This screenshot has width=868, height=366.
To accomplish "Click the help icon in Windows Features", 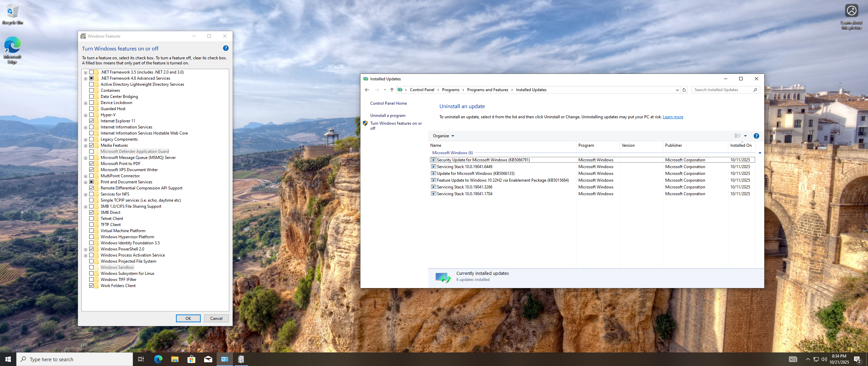I will tap(226, 48).
